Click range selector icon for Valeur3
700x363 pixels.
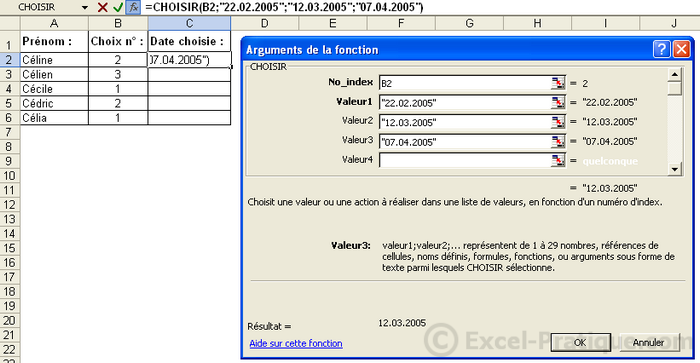(x=558, y=142)
